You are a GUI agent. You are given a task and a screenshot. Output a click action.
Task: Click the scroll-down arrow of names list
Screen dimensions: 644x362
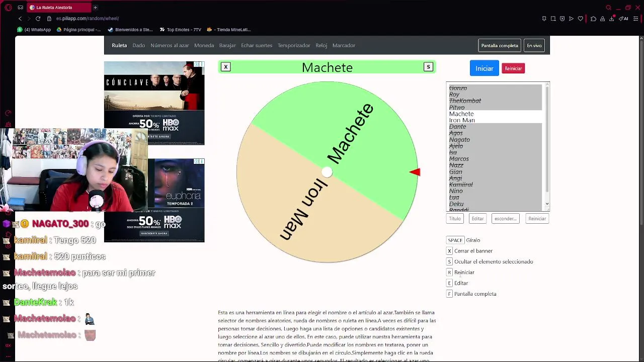pyautogui.click(x=547, y=204)
